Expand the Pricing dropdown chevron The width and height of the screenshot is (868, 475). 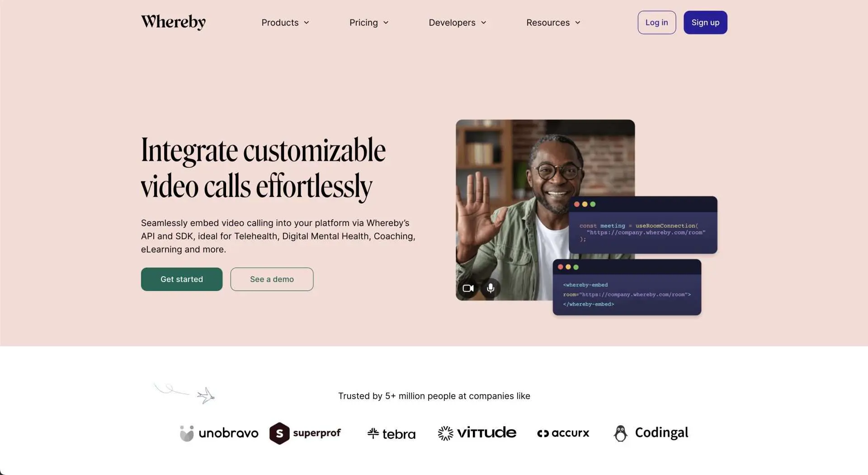coord(386,23)
